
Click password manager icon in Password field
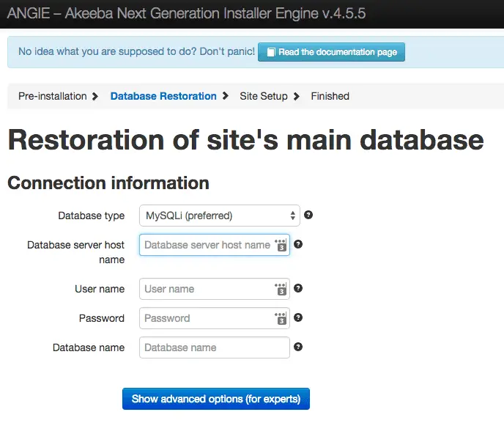(281, 318)
